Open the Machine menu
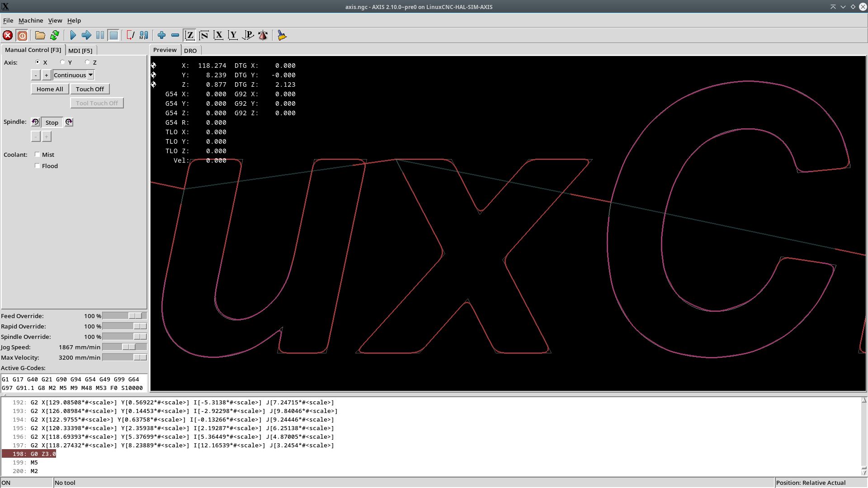 [x=31, y=20]
